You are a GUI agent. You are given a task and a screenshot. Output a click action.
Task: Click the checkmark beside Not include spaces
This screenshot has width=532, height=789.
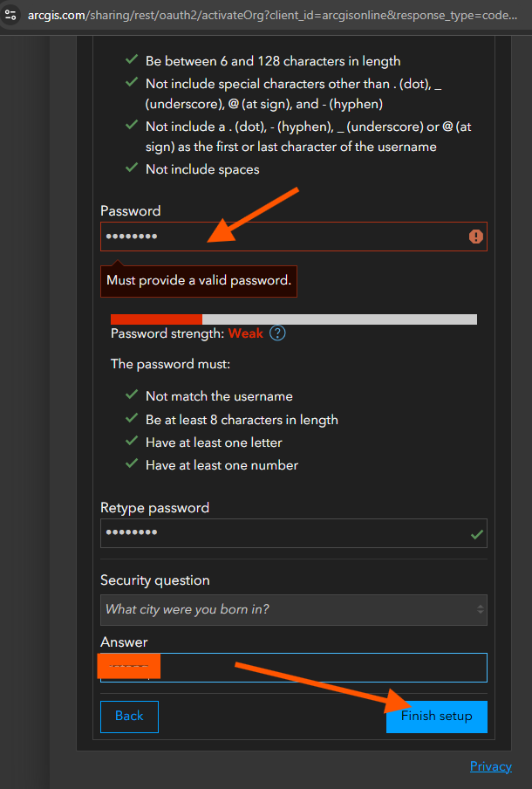[x=132, y=168]
